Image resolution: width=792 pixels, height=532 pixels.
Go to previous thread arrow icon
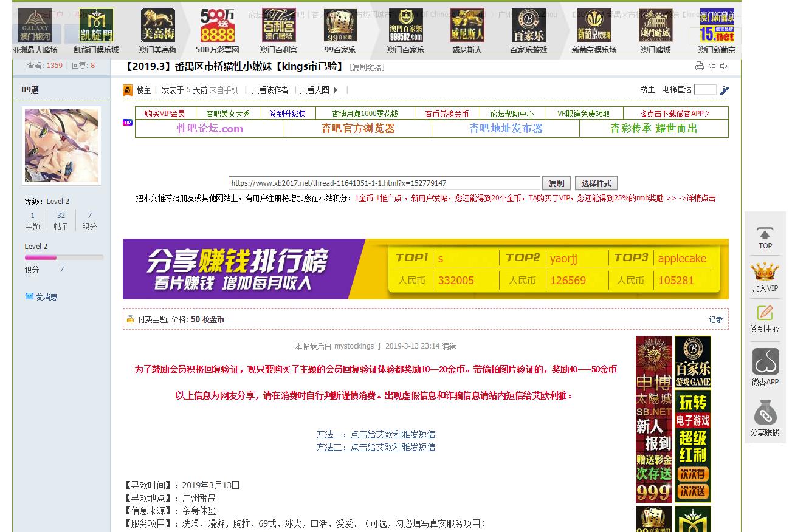(712, 66)
